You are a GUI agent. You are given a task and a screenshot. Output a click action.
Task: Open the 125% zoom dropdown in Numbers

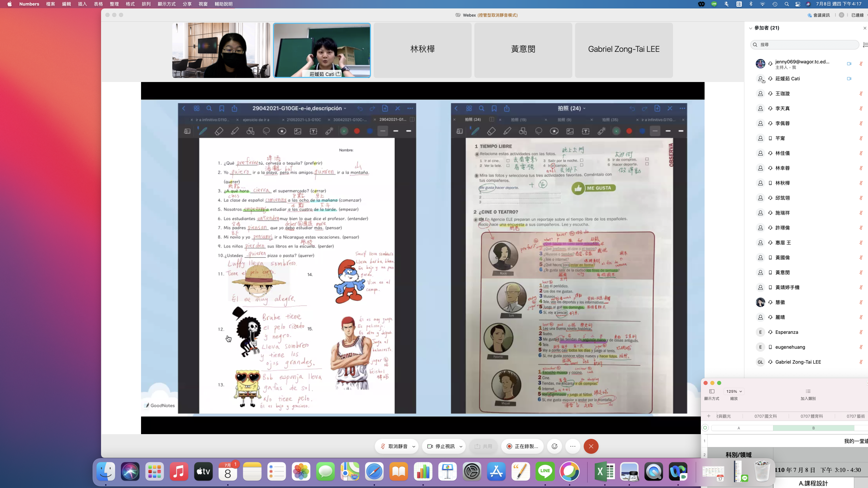pyautogui.click(x=734, y=391)
